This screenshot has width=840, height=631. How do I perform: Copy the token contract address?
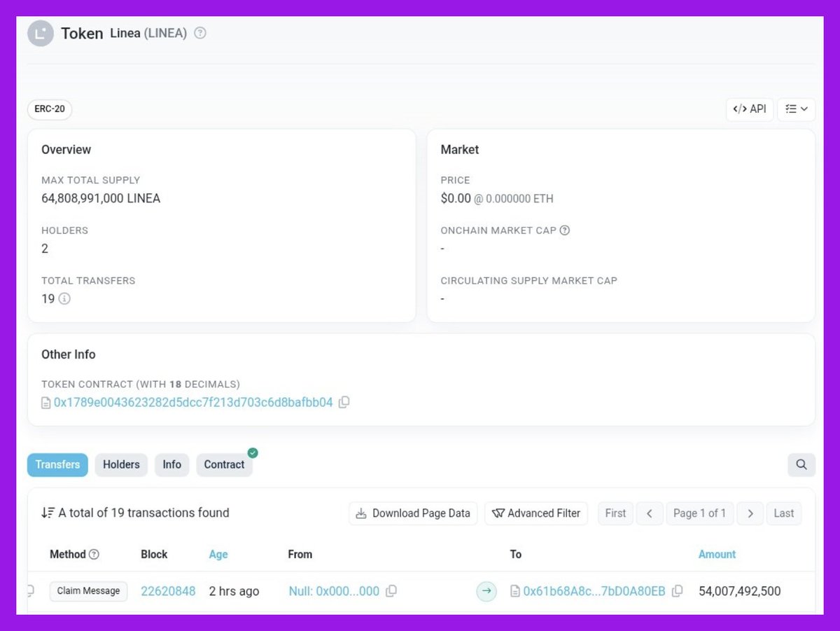[344, 403]
